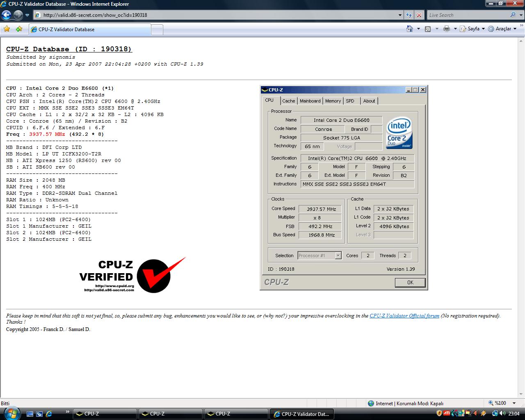The width and height of the screenshot is (525, 420).
Task: Expand the address bar history dropdown
Action: [400, 15]
